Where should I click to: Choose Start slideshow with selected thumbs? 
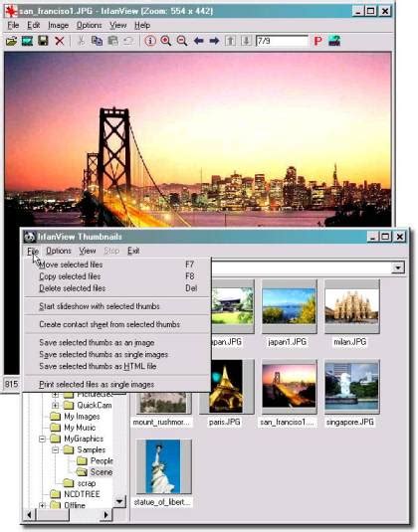click(x=117, y=306)
